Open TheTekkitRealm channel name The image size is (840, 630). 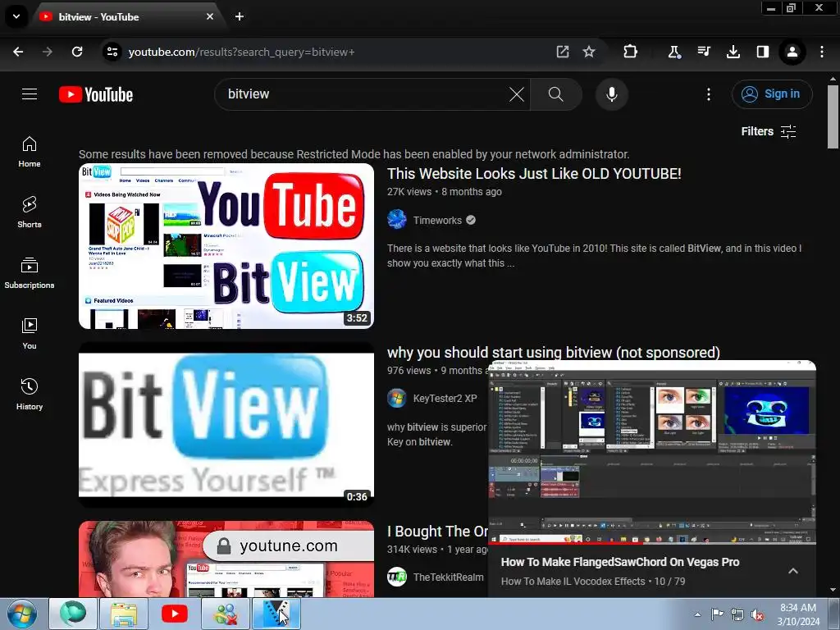point(448,577)
